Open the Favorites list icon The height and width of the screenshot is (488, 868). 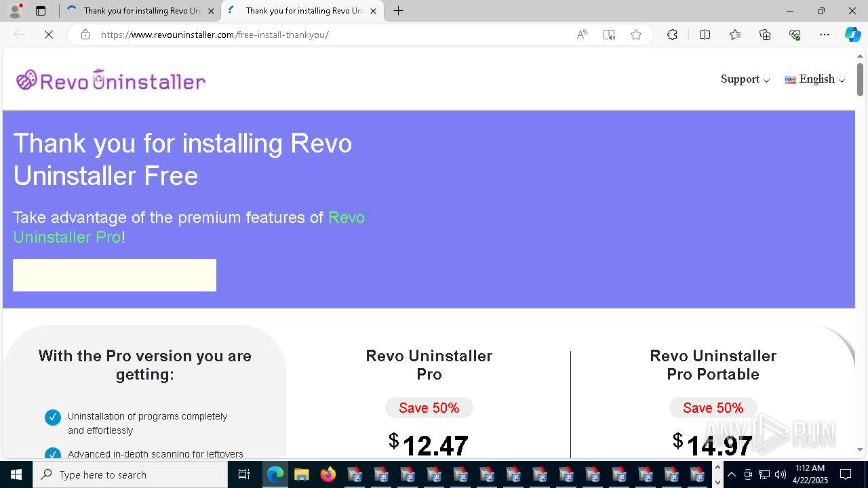[735, 35]
